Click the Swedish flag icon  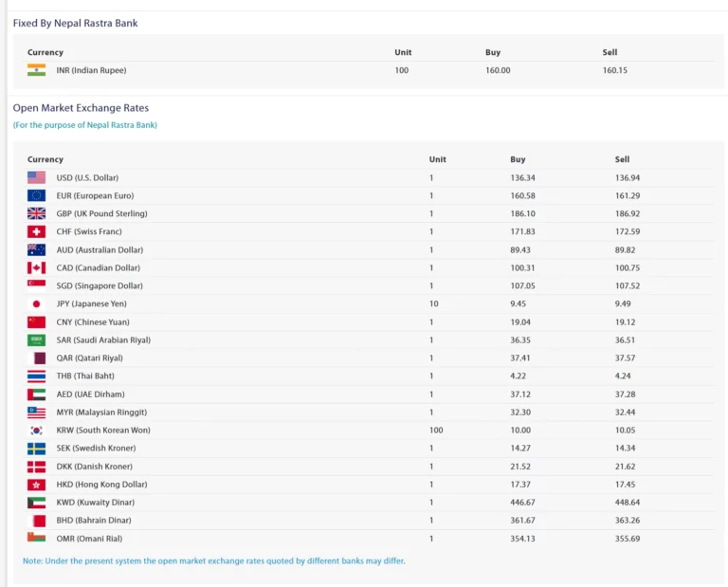click(36, 449)
